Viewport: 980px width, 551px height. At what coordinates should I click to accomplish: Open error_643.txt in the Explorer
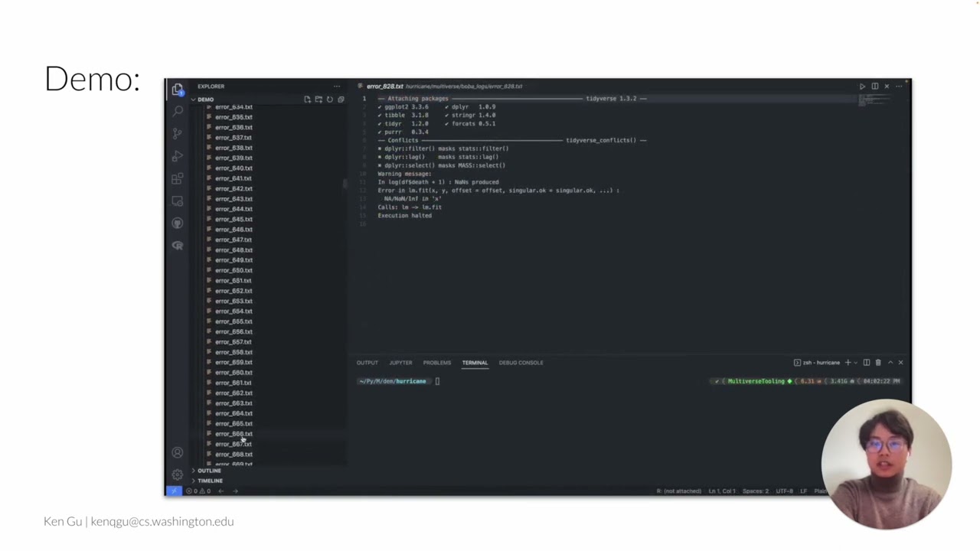click(234, 199)
